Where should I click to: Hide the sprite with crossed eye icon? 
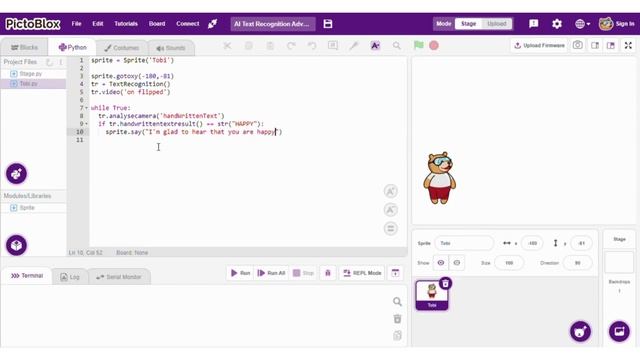pos(457,263)
